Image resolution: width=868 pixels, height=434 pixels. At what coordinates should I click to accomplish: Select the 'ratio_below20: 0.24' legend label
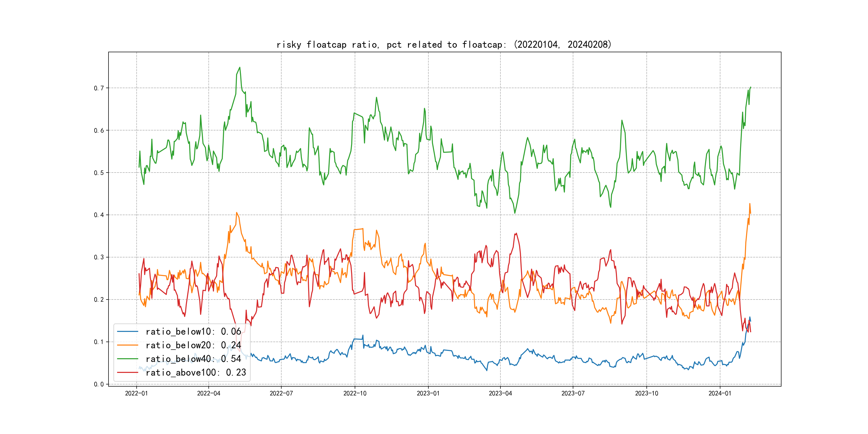193,345
